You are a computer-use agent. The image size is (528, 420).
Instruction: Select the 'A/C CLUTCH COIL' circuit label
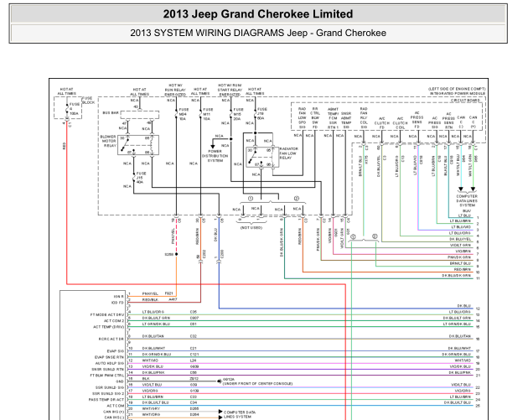point(400,123)
